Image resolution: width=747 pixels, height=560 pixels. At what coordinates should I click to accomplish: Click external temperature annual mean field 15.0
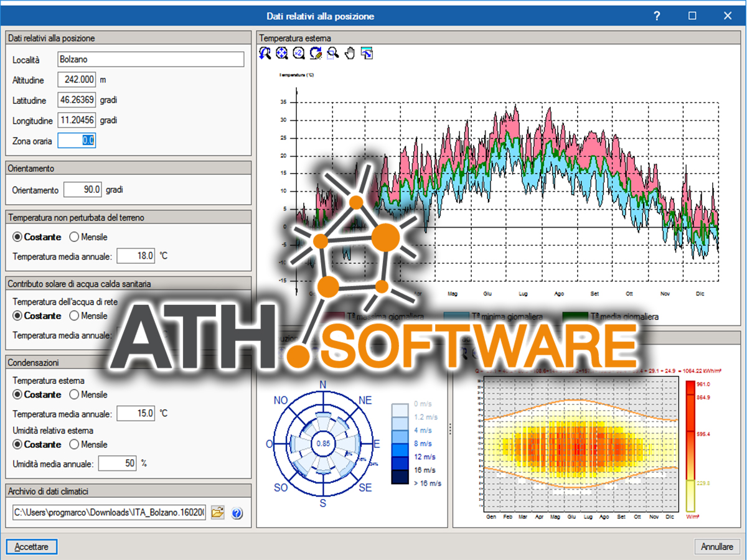(136, 413)
